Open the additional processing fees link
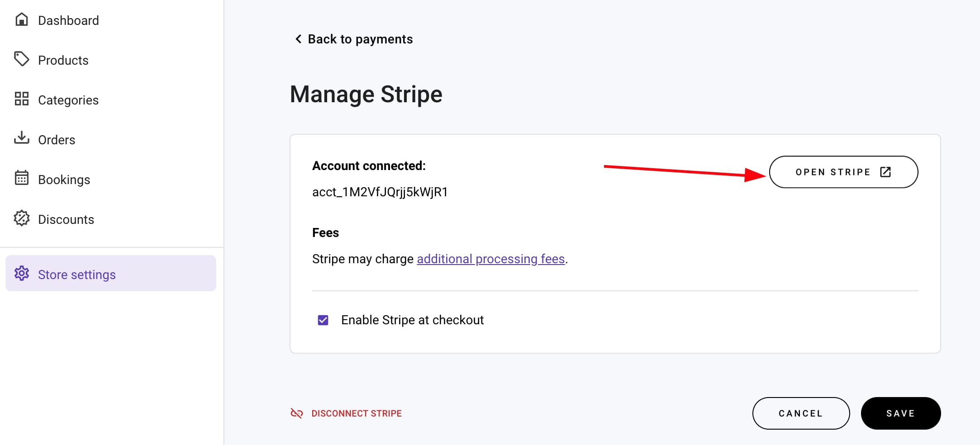 pyautogui.click(x=490, y=259)
